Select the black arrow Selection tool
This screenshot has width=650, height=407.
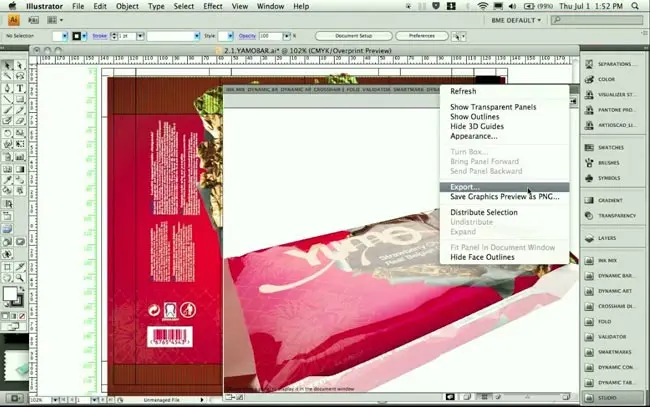[x=8, y=65]
